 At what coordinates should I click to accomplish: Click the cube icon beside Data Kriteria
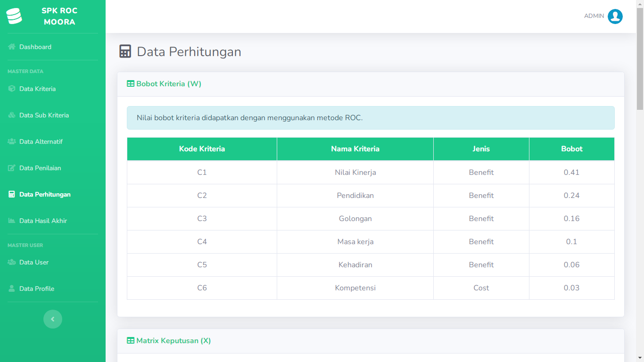12,89
